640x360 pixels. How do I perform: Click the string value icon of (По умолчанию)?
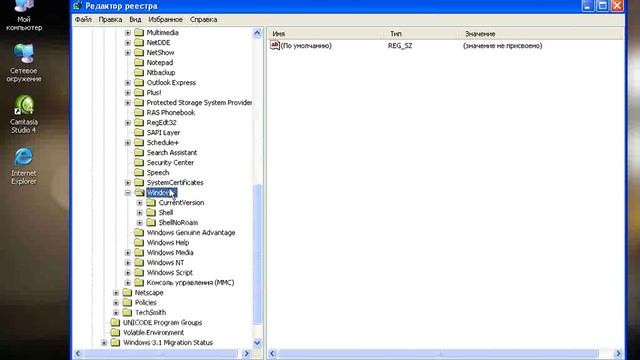click(275, 45)
